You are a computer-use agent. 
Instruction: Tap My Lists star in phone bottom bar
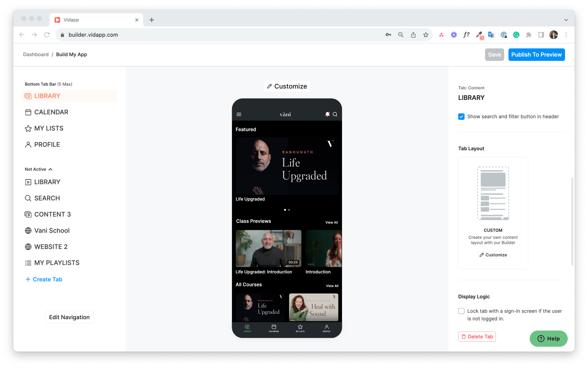[x=300, y=328]
